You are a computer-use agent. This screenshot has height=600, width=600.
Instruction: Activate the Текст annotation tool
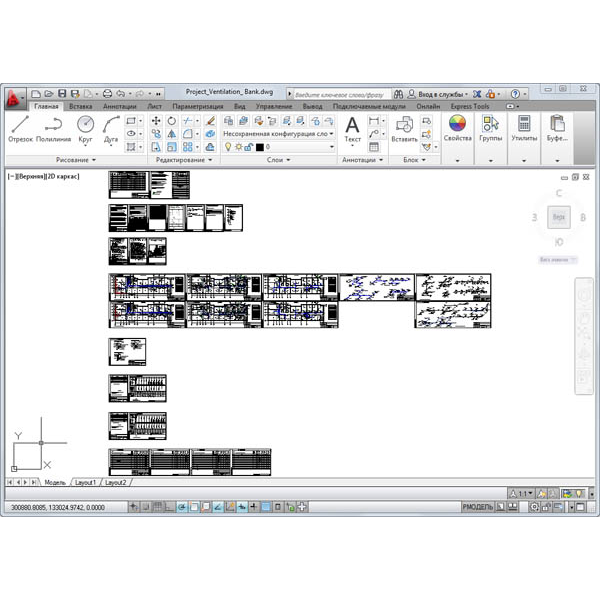[x=352, y=129]
